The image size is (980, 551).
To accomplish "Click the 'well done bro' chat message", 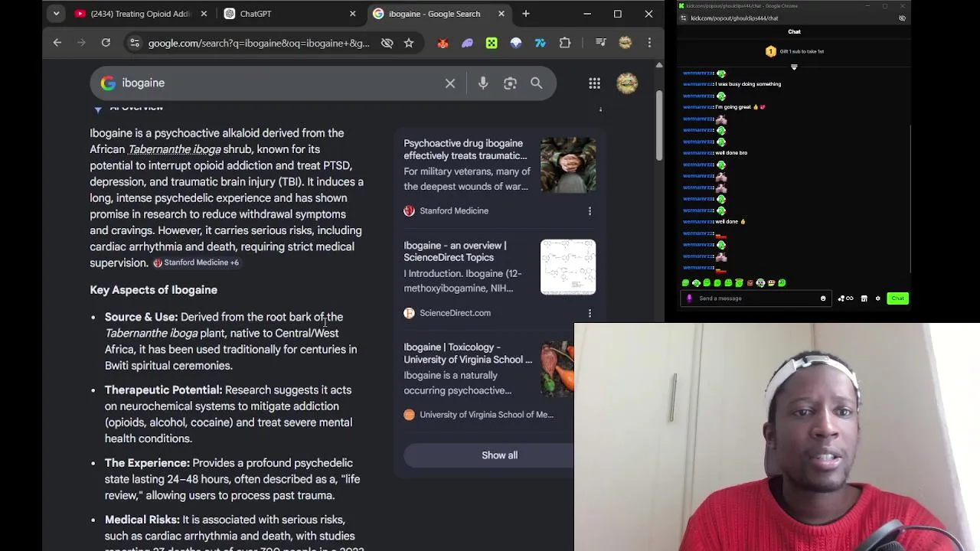I will click(731, 153).
